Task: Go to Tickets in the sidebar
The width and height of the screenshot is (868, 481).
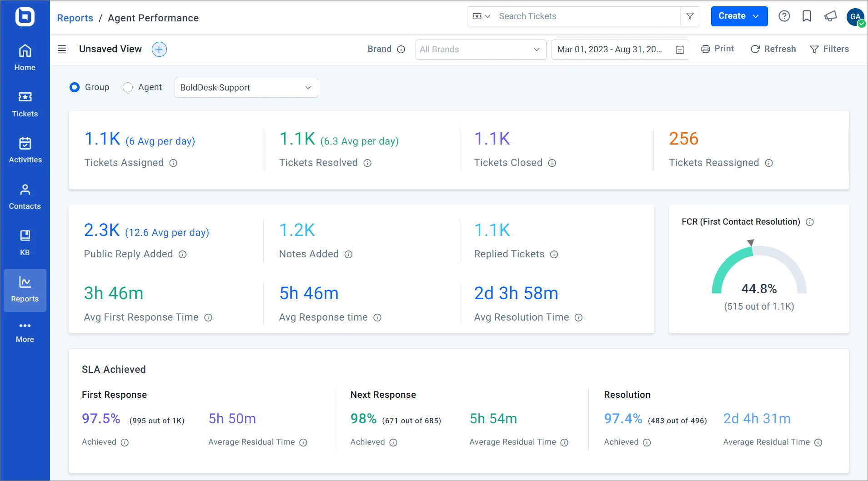Action: [25, 105]
